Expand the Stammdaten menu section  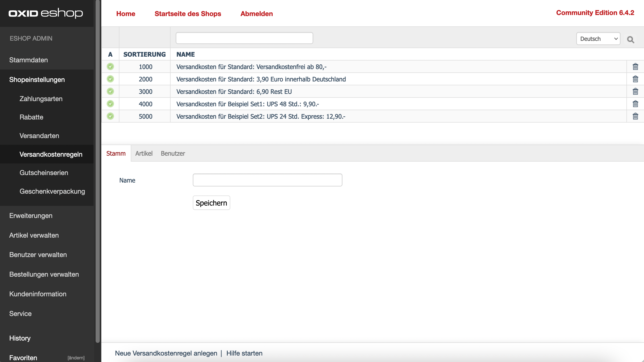point(28,60)
